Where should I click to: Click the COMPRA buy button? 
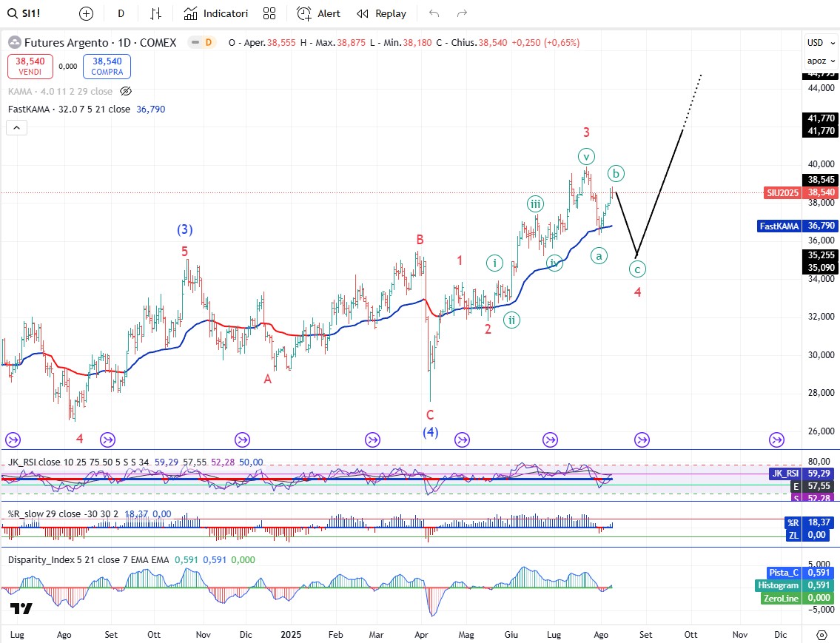(x=107, y=67)
